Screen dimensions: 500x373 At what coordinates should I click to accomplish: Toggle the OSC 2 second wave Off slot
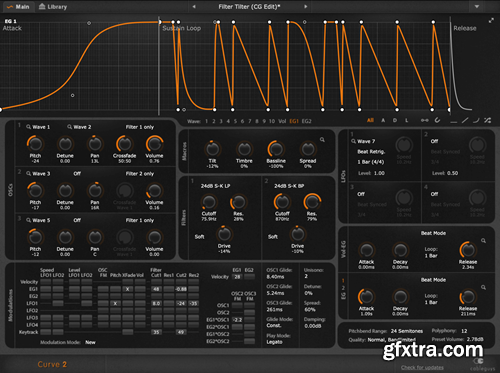(x=77, y=174)
